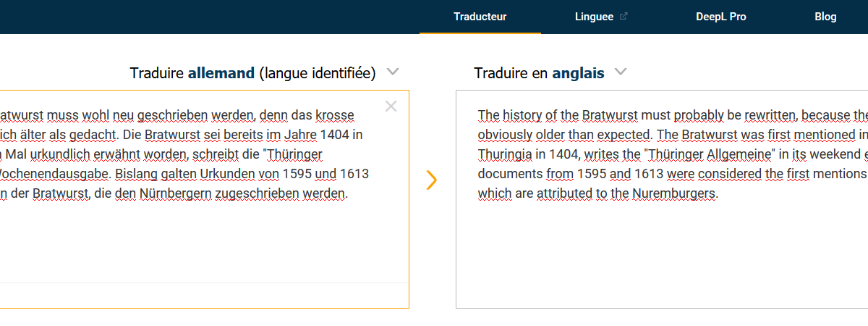The image size is (868, 326).
Task: Click the external-link icon beside Linguee
Action: tap(624, 17)
